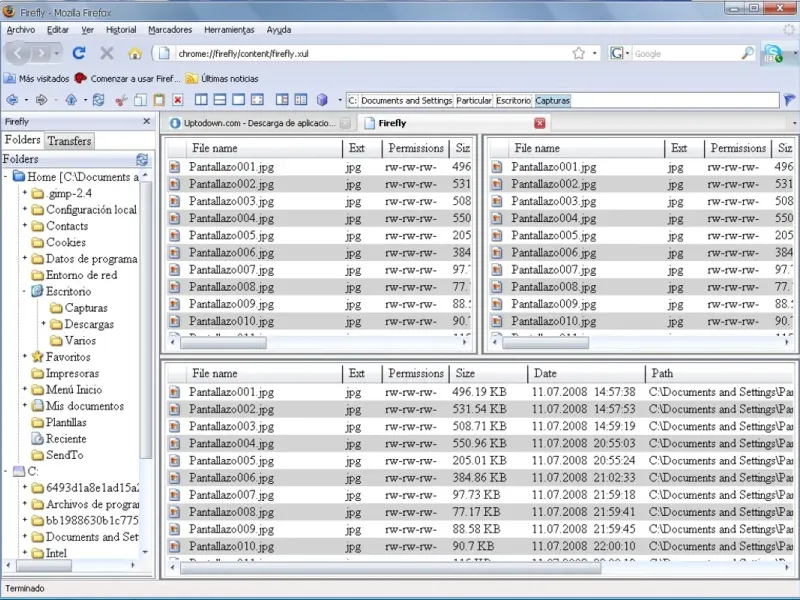Screen dimensions: 800x600
Task: Click the blue cube icon in toolbar
Action: [x=322, y=100]
